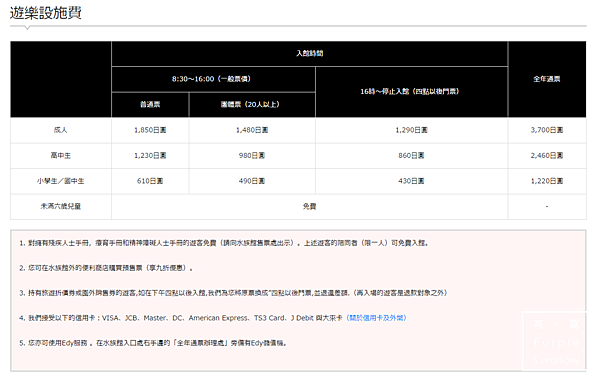Open the 關於信用卡及外幣 link
This screenshot has height=380, width=600.
click(x=376, y=318)
